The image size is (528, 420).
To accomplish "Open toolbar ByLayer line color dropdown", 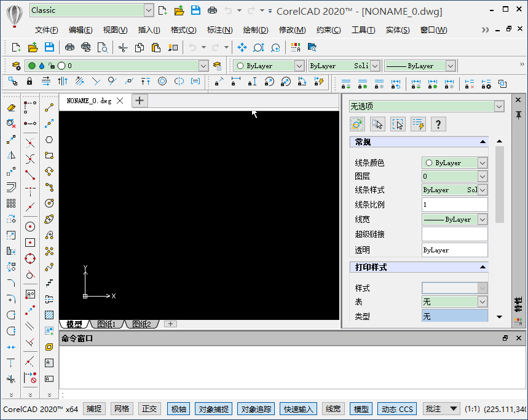I will pyautogui.click(x=299, y=66).
